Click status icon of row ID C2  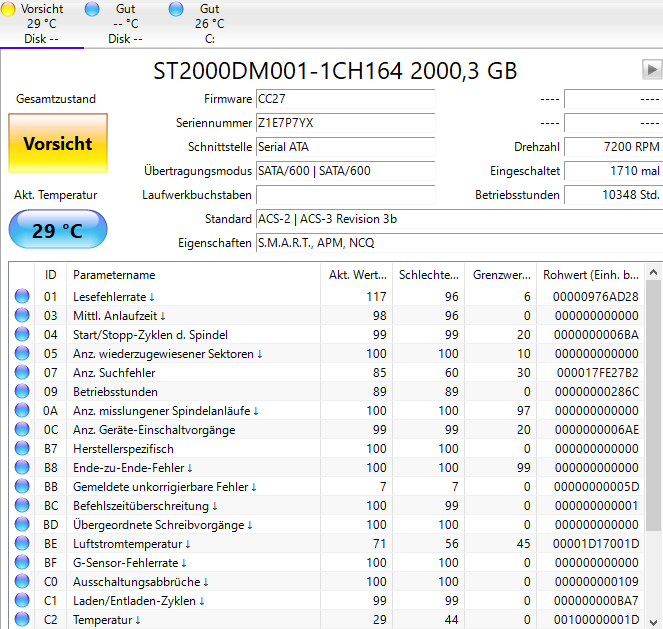22,620
